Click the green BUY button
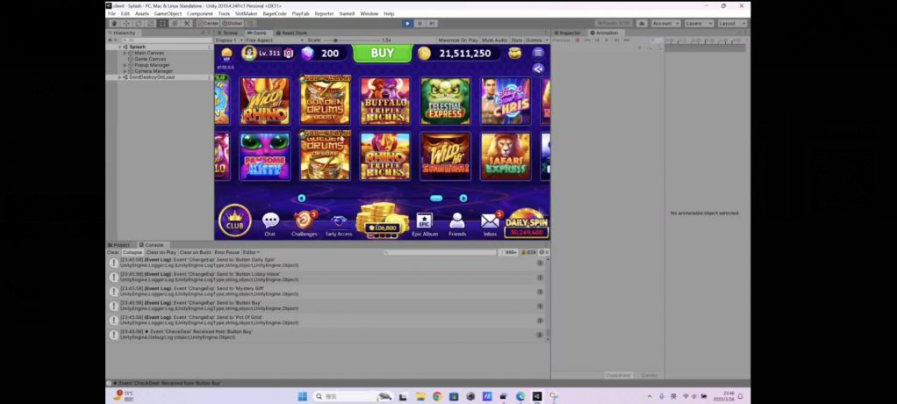The width and height of the screenshot is (897, 404). (382, 53)
